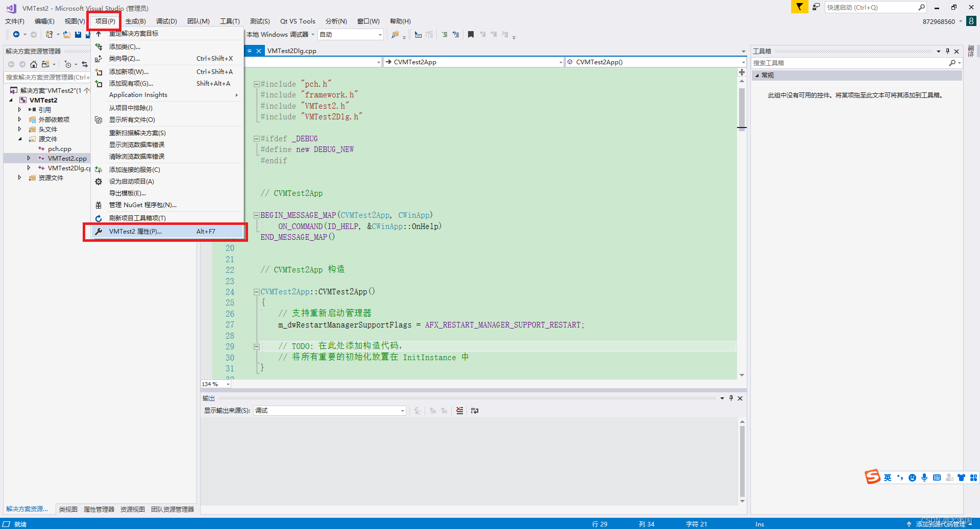Expand the 头文件 folder
The height and width of the screenshot is (529, 980).
[20, 129]
